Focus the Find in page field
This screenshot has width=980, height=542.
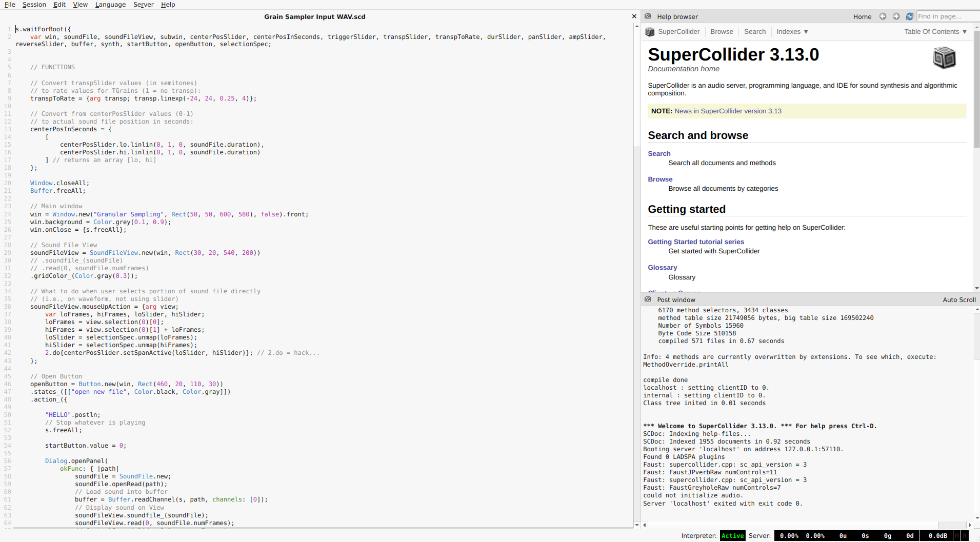pos(948,16)
